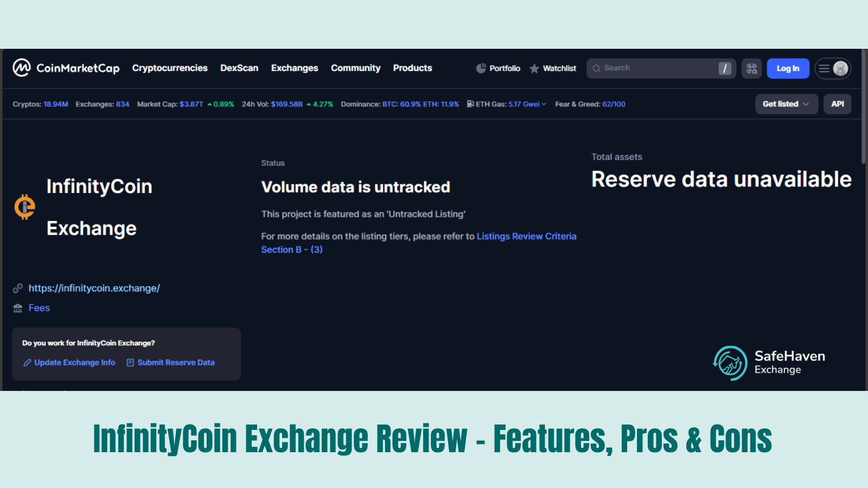Click the SafeHaven Exchange handshake logo
Image resolution: width=868 pixels, height=488 pixels.
[x=730, y=362]
